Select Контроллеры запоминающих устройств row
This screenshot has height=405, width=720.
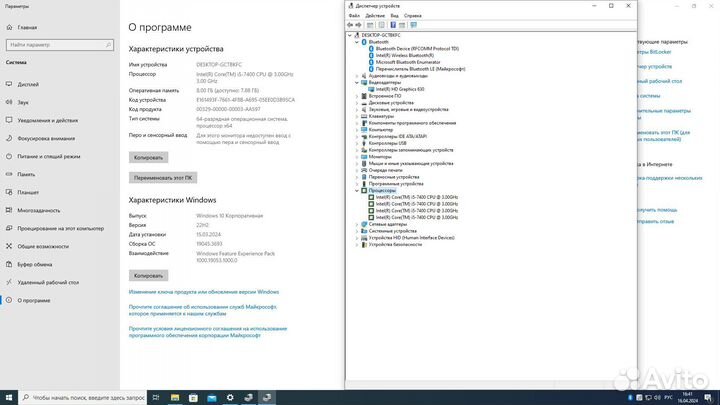pyautogui.click(x=411, y=150)
